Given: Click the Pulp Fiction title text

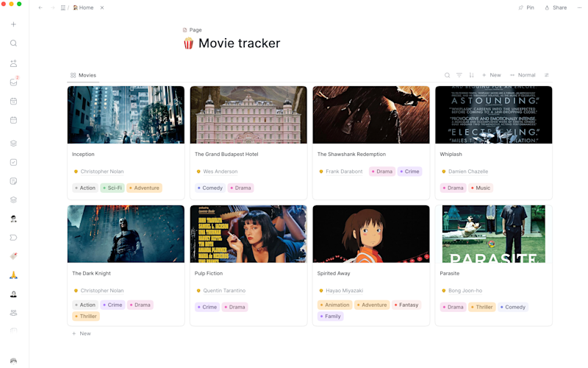Looking at the screenshot, I should [209, 273].
